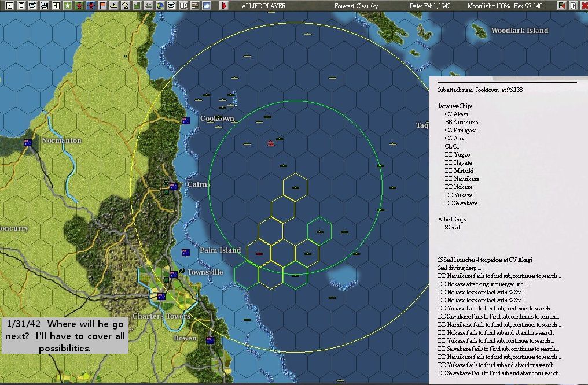Click the red arrow end turn button

[x=224, y=6]
